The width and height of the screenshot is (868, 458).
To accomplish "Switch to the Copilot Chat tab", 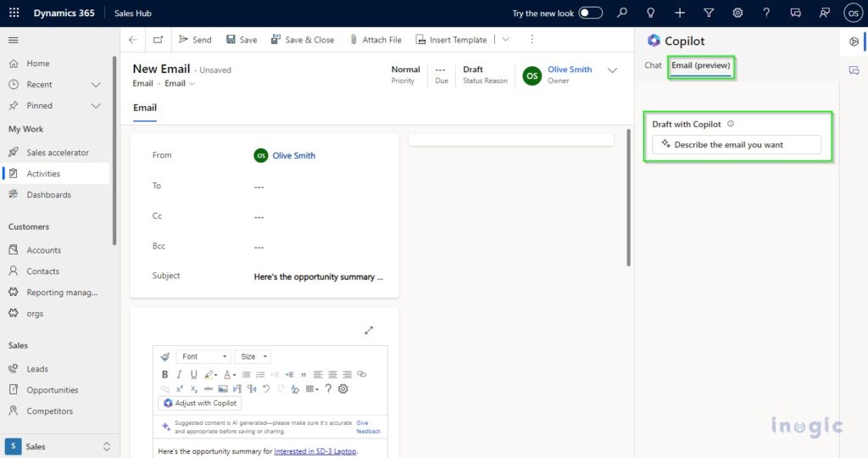I will [x=653, y=65].
